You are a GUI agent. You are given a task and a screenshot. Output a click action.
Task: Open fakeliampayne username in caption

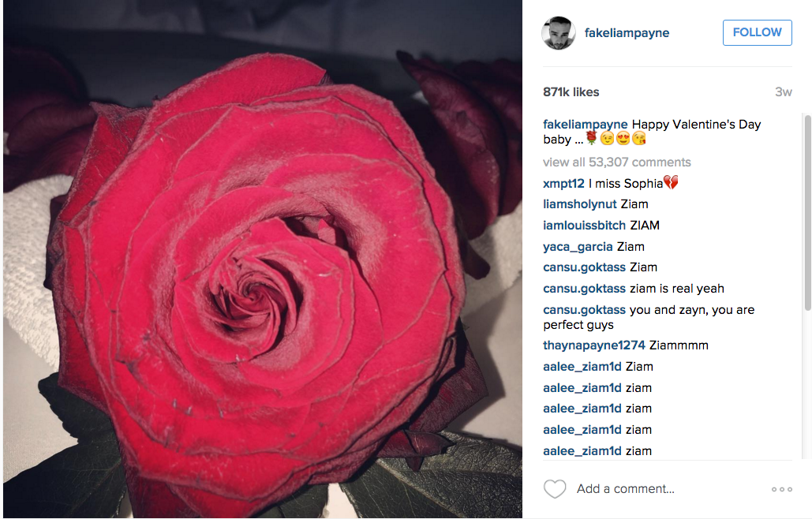point(586,125)
